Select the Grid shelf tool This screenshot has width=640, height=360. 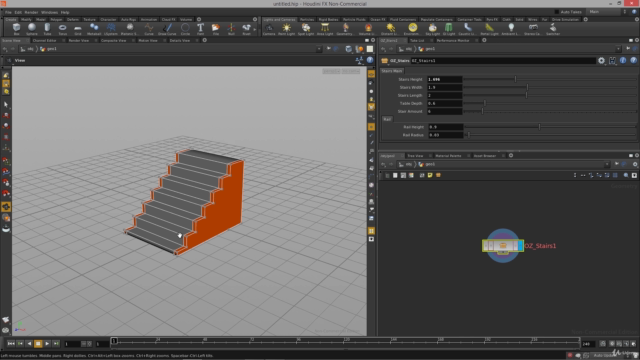(78, 29)
